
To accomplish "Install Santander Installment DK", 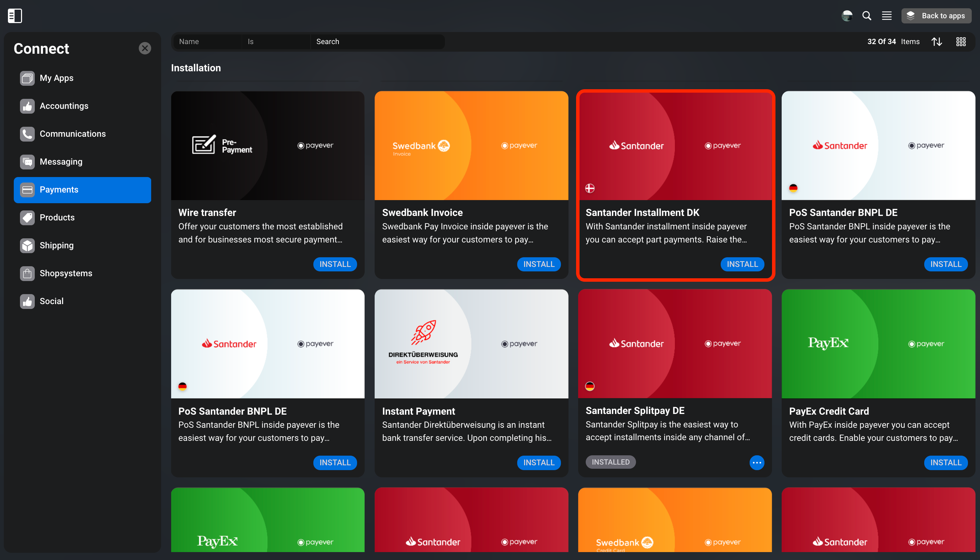I will click(x=742, y=264).
